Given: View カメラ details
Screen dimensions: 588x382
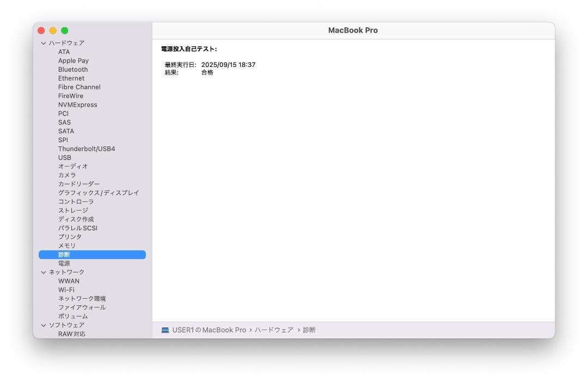Looking at the screenshot, I should [x=68, y=175].
